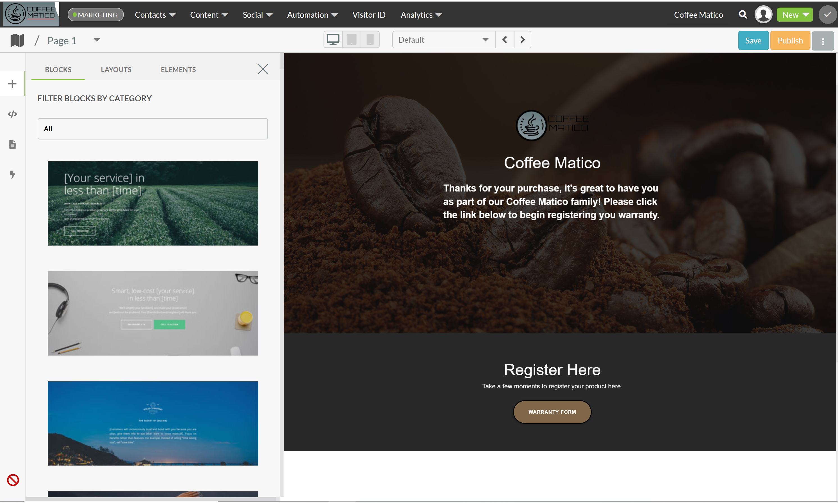Open search with the magnifier icon
838x504 pixels.
(x=743, y=15)
